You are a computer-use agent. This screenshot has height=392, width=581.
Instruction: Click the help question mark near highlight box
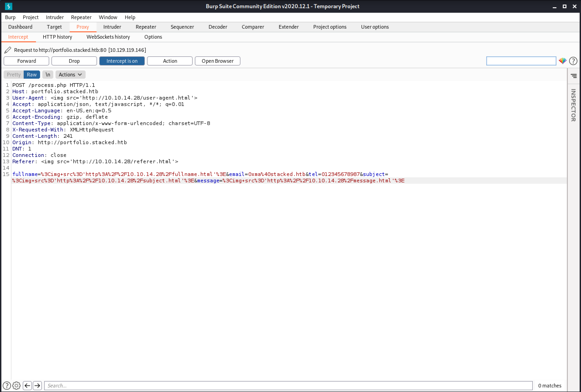573,61
